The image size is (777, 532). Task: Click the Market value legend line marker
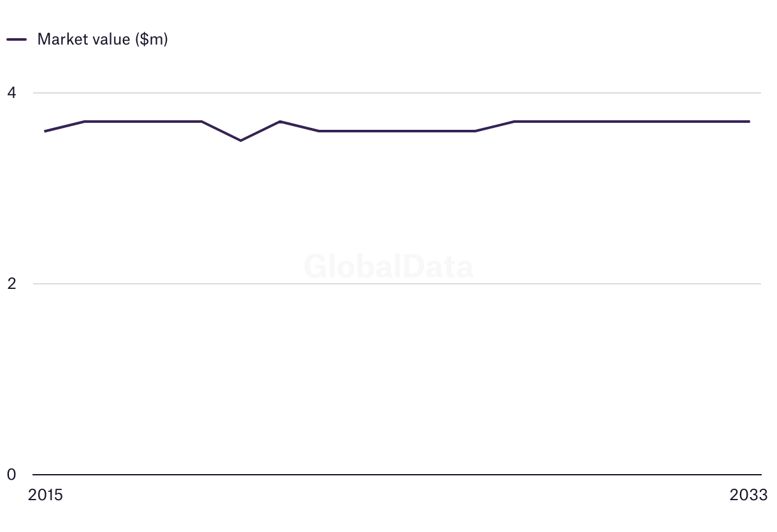click(x=17, y=39)
